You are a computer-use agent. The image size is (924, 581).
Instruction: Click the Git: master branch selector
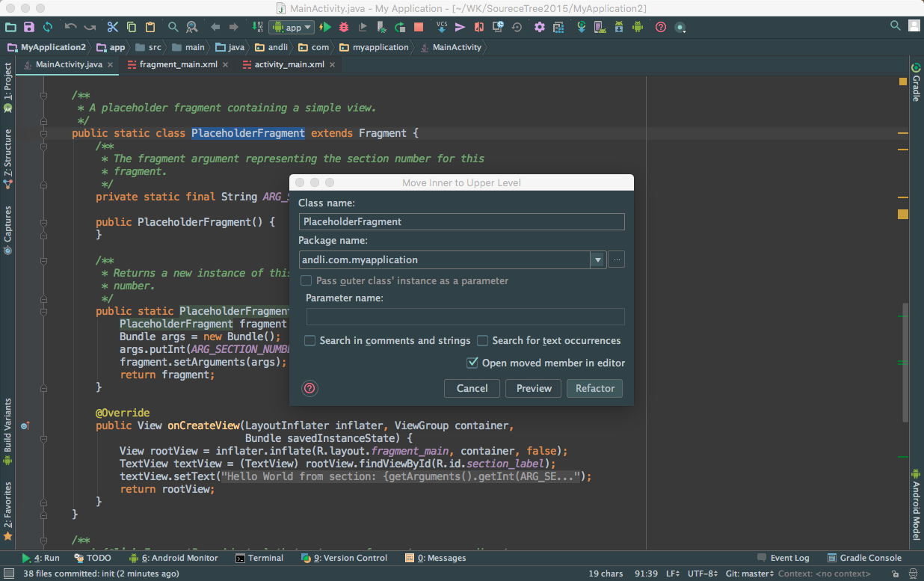coord(750,574)
